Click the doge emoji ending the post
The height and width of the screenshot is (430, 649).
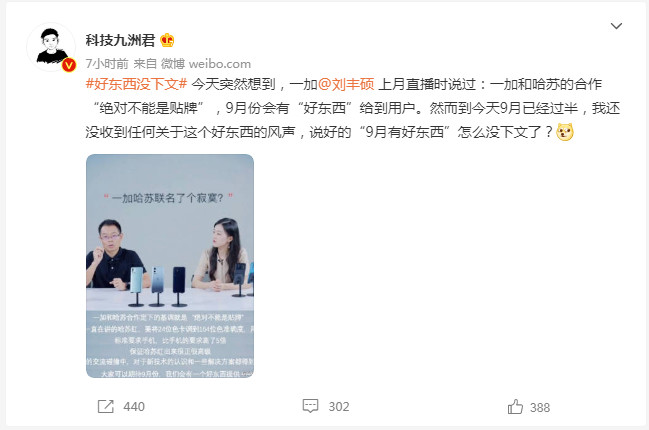coord(565,132)
